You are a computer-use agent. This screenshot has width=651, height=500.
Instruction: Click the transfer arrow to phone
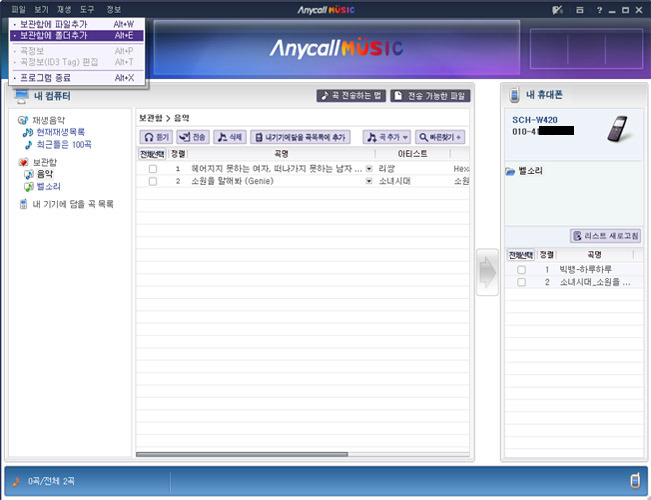pyautogui.click(x=487, y=272)
